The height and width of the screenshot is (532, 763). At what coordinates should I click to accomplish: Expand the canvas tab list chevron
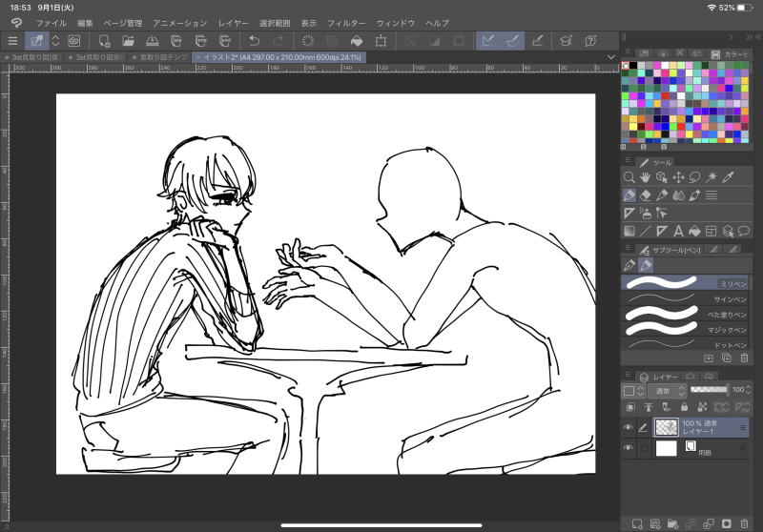point(611,57)
